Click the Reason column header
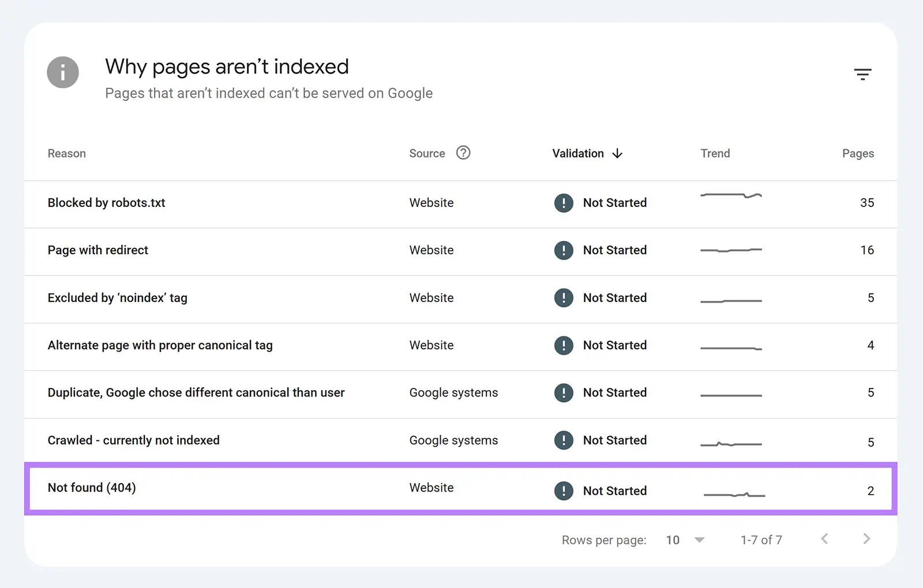This screenshot has width=923, height=588. [66, 153]
